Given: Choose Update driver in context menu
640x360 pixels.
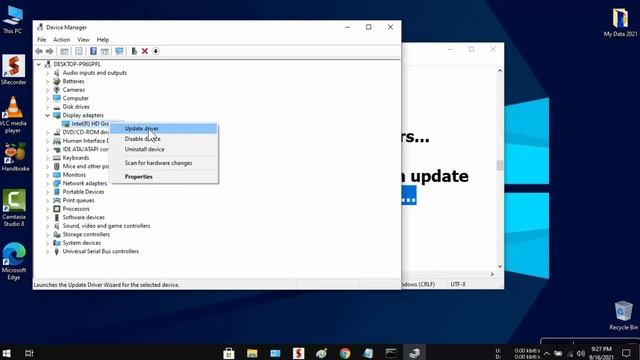Looking at the screenshot, I should pos(164,129).
